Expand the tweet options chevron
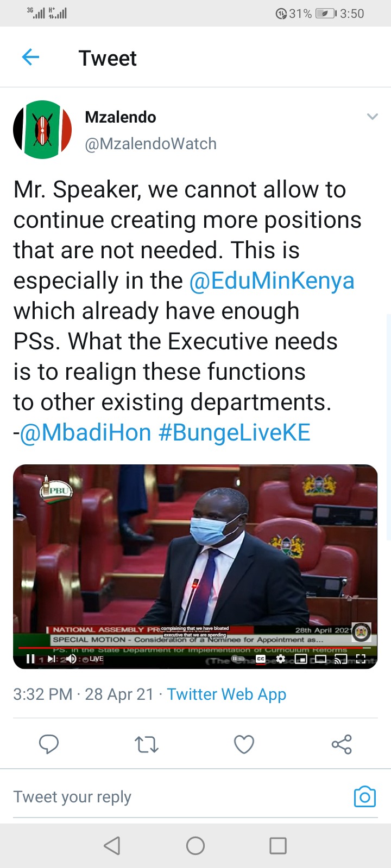 (x=372, y=117)
